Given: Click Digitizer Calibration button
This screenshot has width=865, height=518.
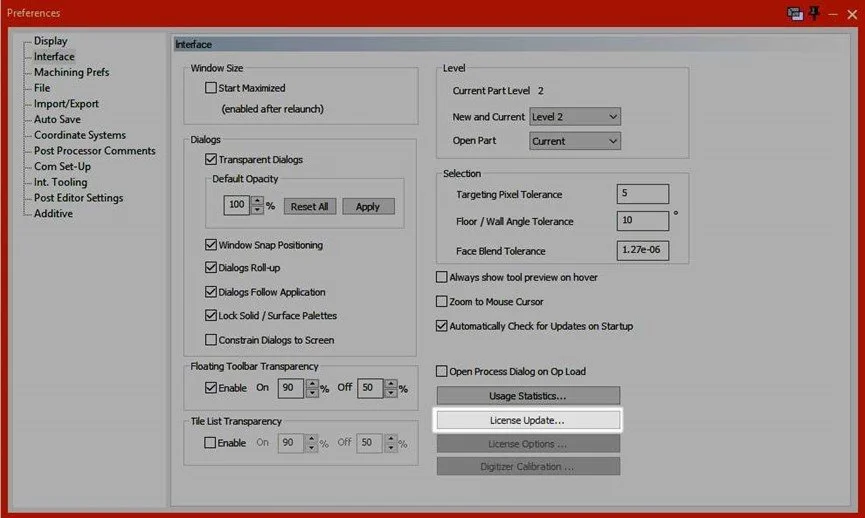Looking at the screenshot, I should pos(528,467).
